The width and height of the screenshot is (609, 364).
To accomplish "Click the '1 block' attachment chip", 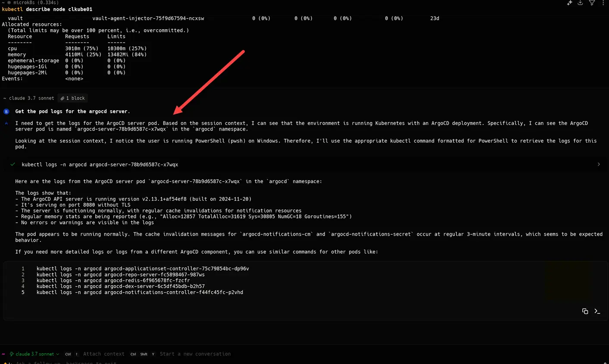I will [x=73, y=98].
